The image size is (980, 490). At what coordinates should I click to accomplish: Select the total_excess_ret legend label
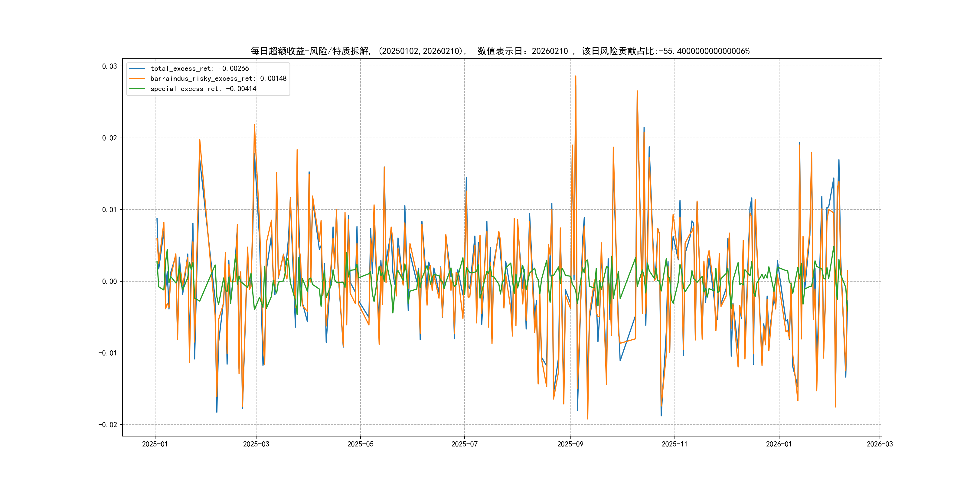tap(199, 68)
